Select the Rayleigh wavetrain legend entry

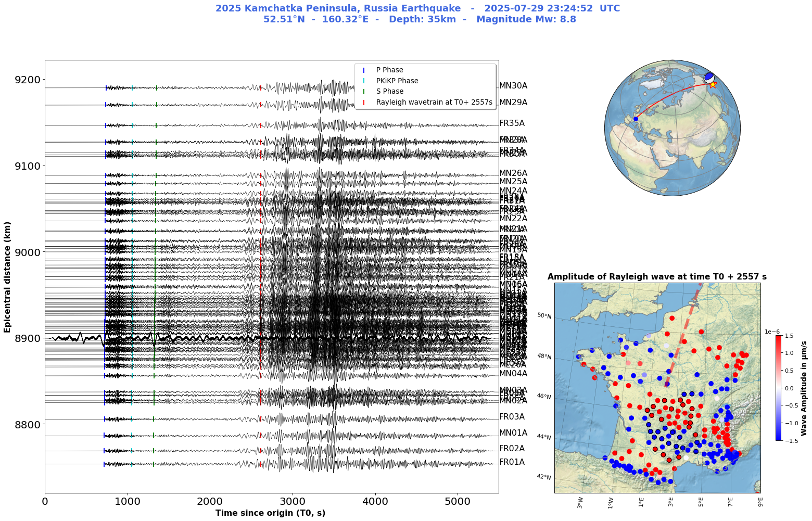click(434, 102)
